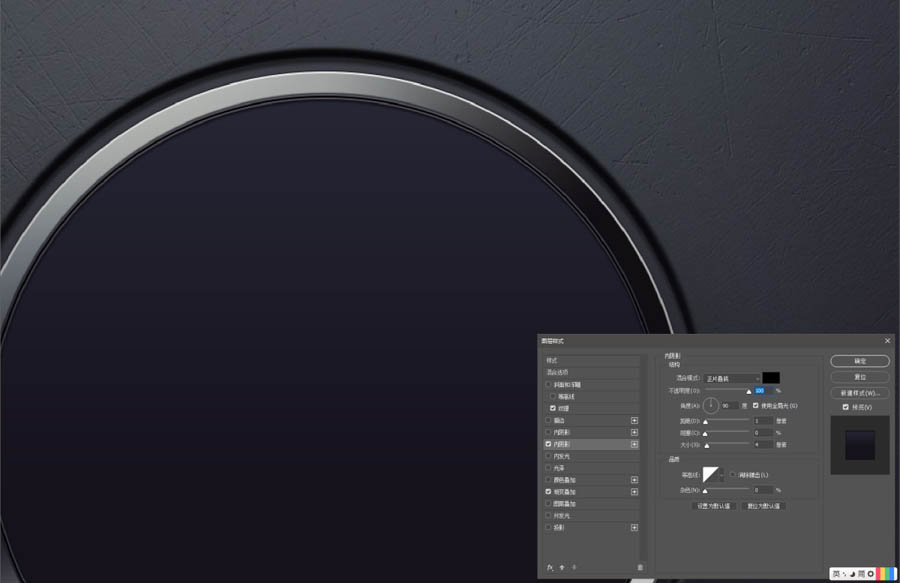Click the 设置为默认值 button
The image size is (900, 583).
(x=714, y=506)
